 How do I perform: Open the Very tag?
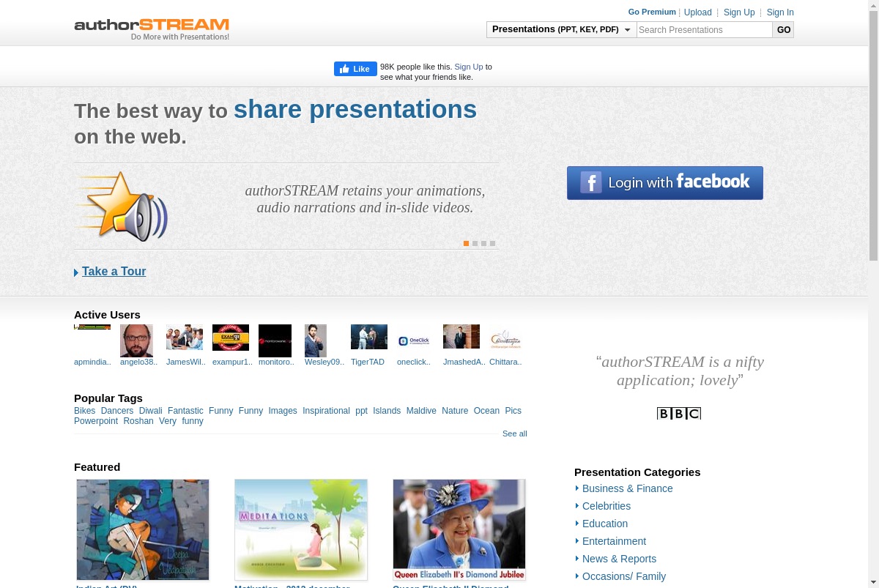click(168, 421)
